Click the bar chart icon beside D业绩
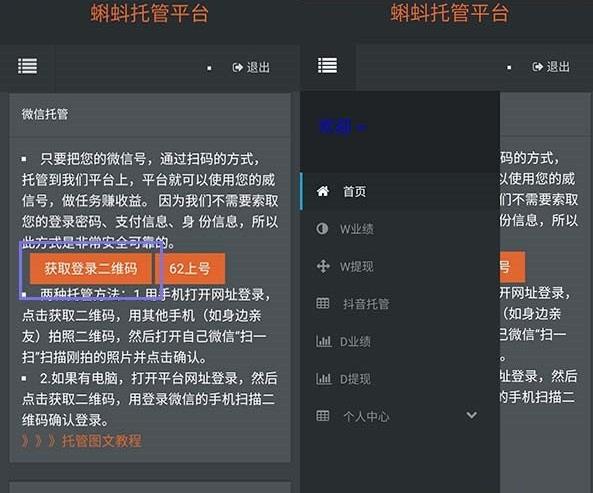593x493 pixels. (324, 341)
